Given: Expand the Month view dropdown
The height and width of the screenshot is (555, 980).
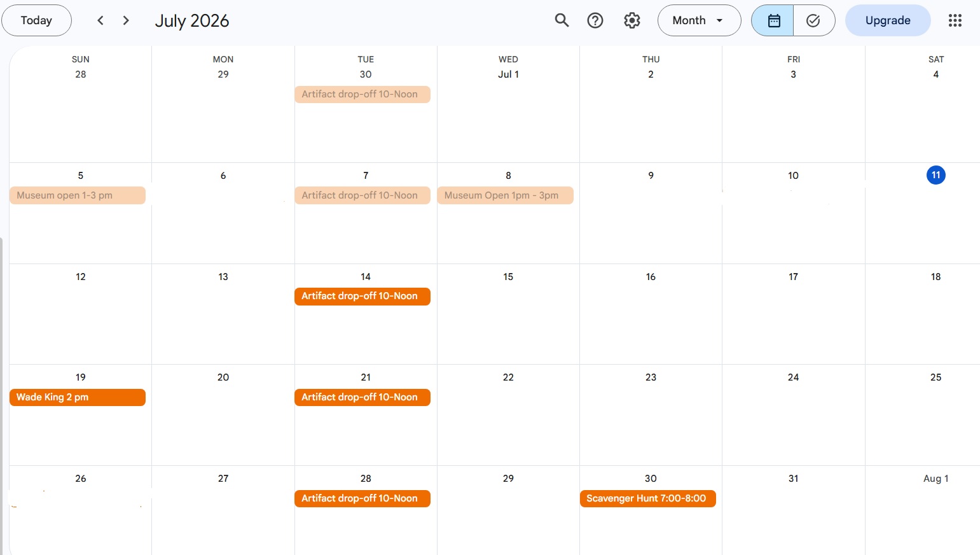Looking at the screenshot, I should pos(699,20).
